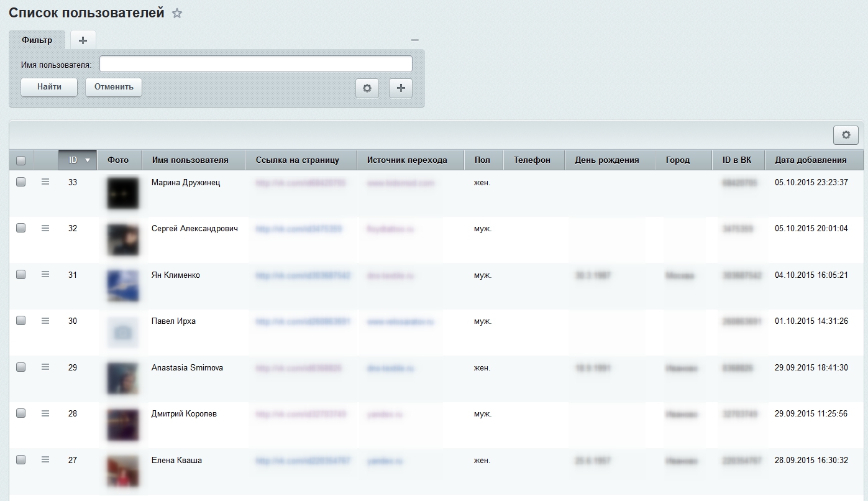Click plus button to add filter field

[401, 88]
